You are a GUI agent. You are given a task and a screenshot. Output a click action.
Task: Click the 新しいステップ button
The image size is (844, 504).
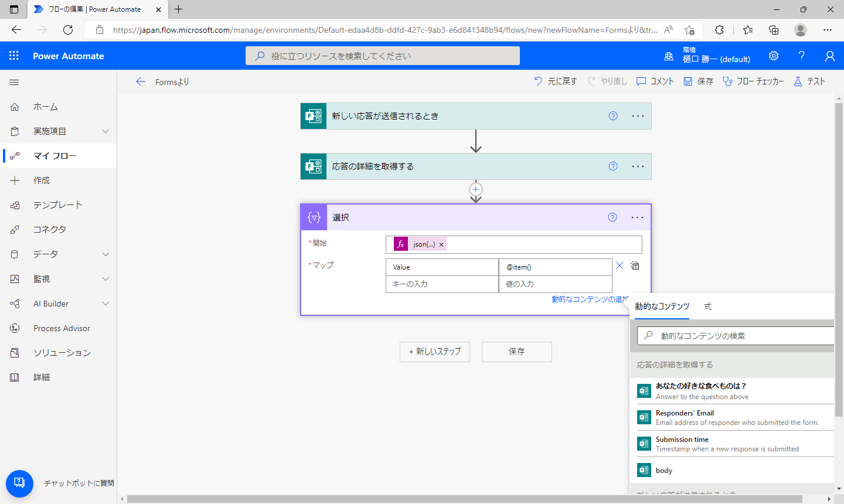435,352
